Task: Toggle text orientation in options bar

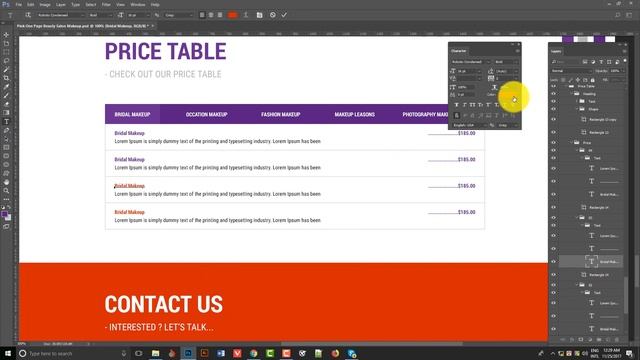Action: (28, 15)
